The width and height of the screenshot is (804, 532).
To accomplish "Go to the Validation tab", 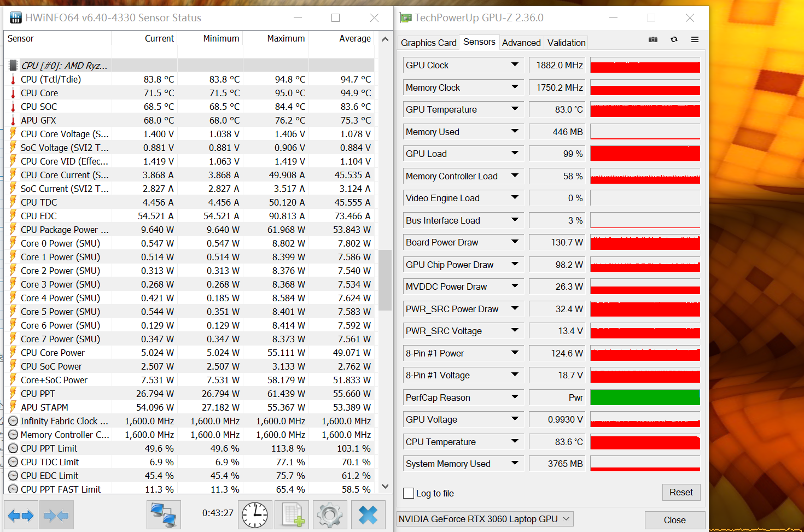I will (566, 43).
